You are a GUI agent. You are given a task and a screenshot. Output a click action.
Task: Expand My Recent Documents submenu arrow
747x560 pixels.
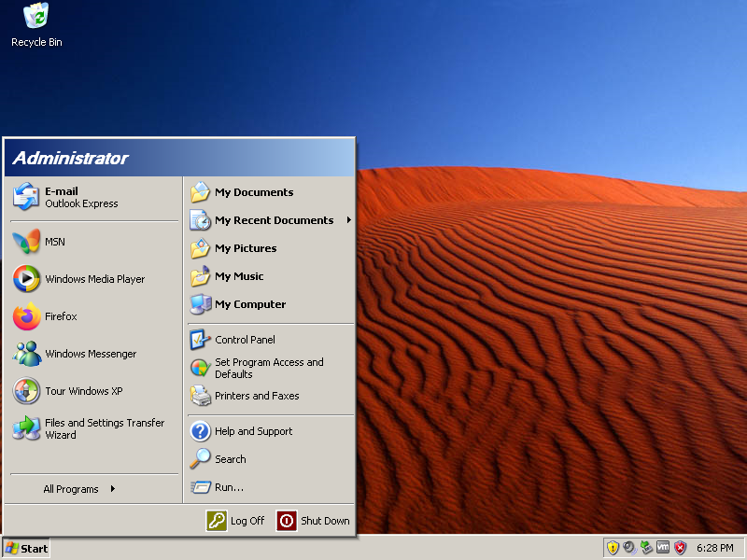(x=349, y=220)
